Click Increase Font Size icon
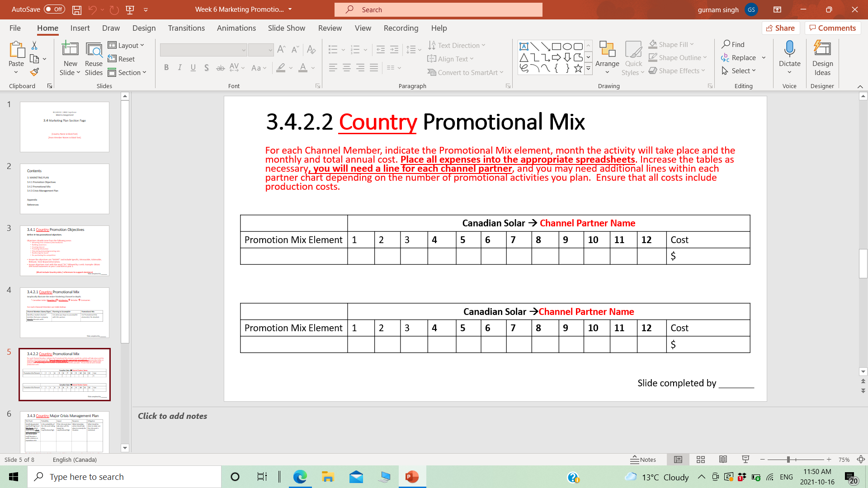Viewport: 868px width, 488px height. tap(281, 50)
